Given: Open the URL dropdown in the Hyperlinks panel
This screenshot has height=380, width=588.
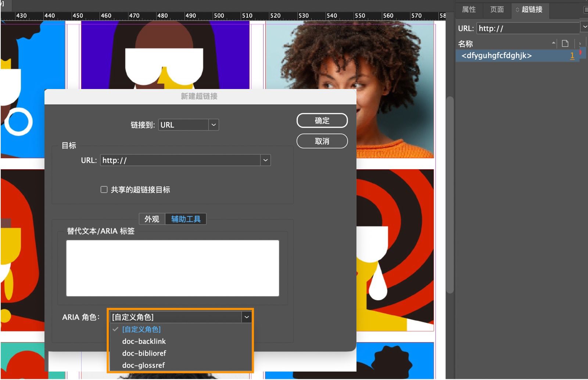Looking at the screenshot, I should click(584, 26).
